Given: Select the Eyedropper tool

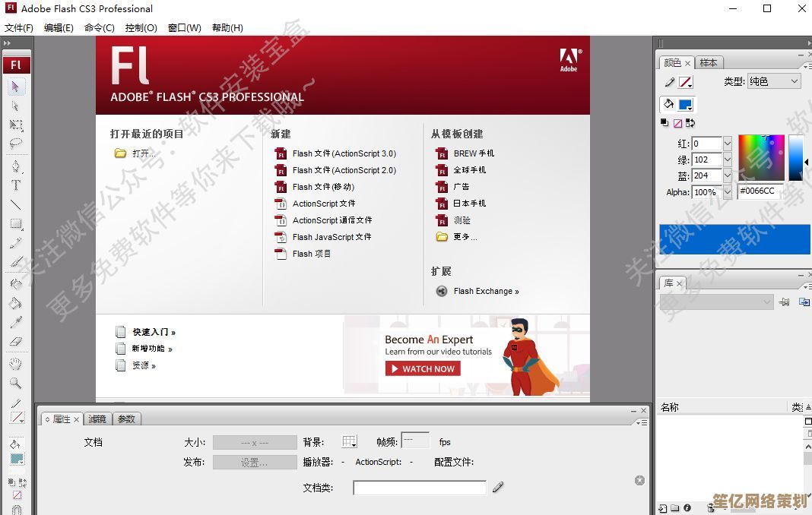Looking at the screenshot, I should [15, 322].
